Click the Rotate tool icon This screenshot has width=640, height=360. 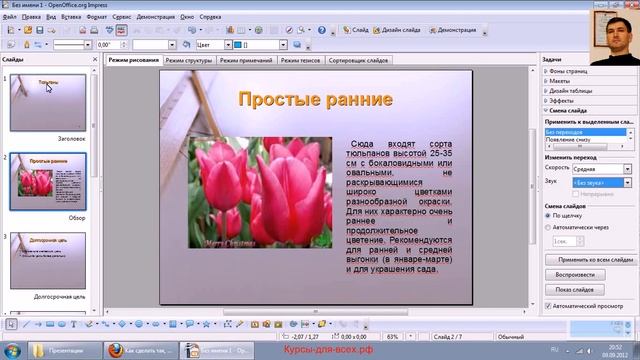(x=293, y=324)
